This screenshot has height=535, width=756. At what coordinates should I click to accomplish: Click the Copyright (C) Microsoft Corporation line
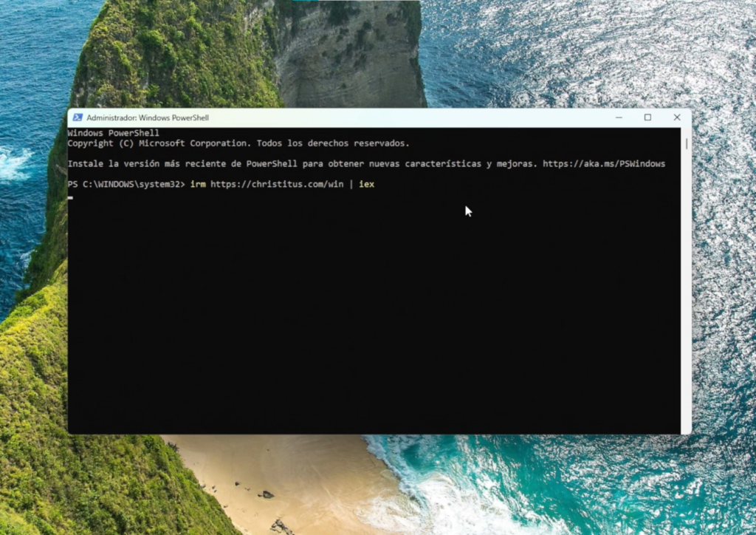(x=238, y=143)
